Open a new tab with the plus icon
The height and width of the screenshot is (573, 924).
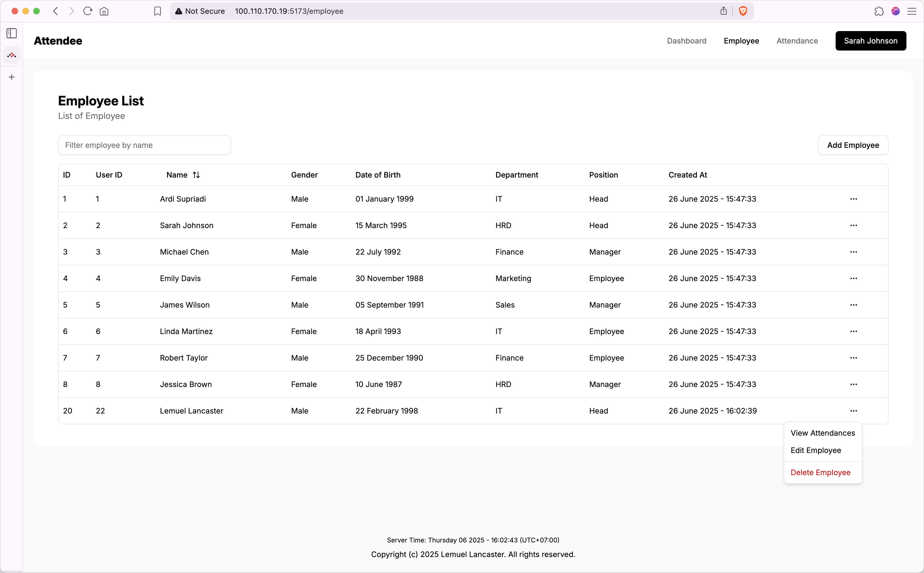[11, 77]
